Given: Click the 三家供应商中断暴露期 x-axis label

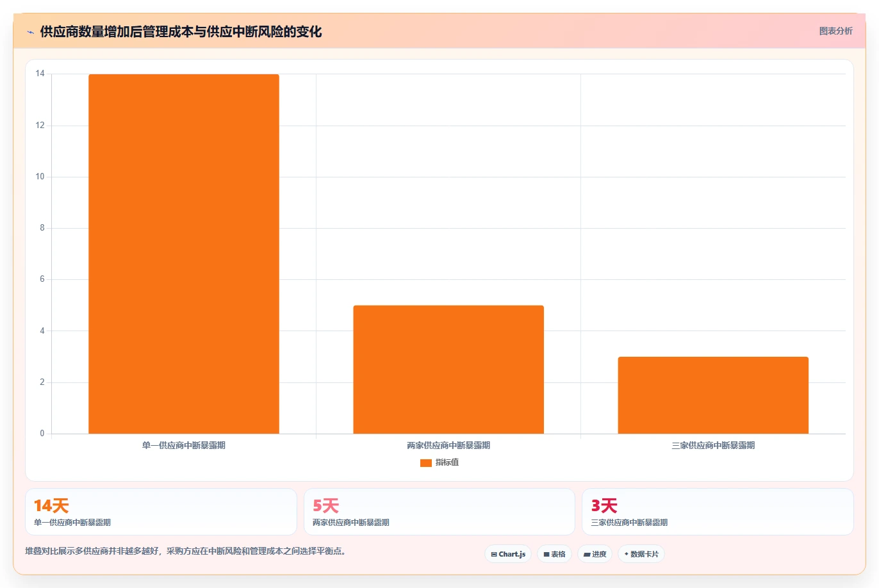Looking at the screenshot, I should 713,445.
